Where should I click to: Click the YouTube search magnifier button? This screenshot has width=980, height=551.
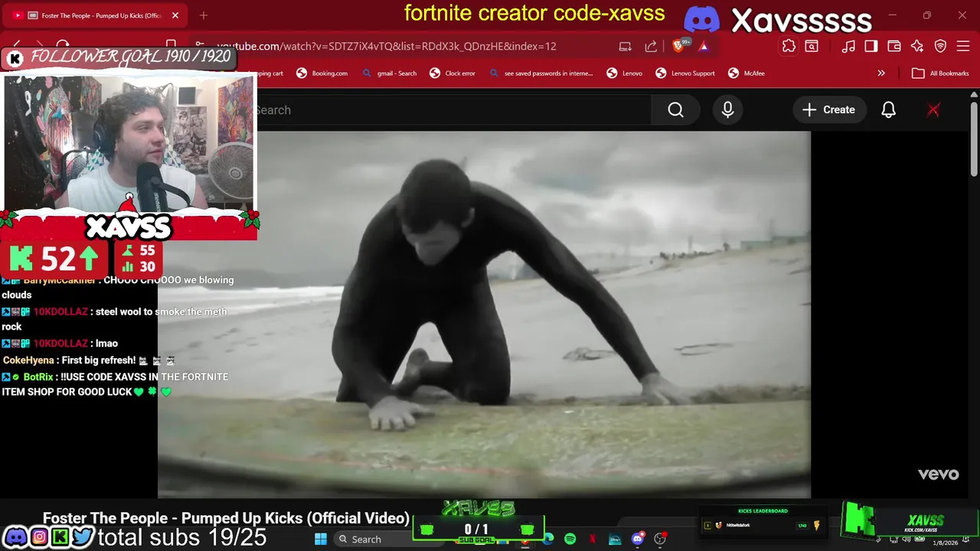[675, 110]
